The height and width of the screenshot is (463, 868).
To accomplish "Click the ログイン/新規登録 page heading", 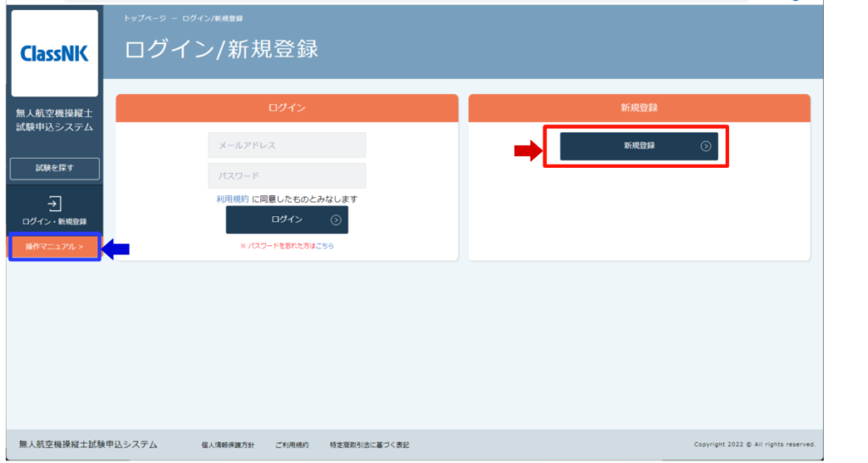I will pyautogui.click(x=221, y=49).
